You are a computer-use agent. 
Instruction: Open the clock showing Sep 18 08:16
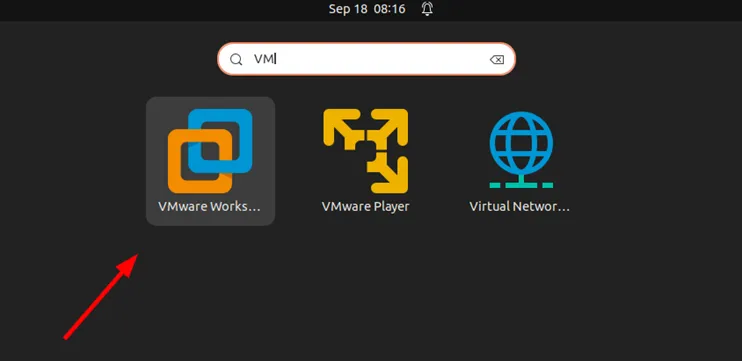367,9
